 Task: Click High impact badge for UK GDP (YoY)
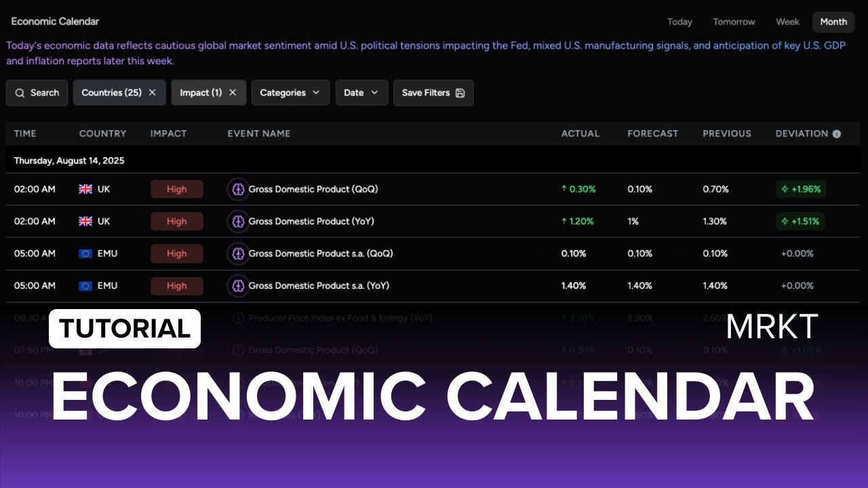click(176, 221)
